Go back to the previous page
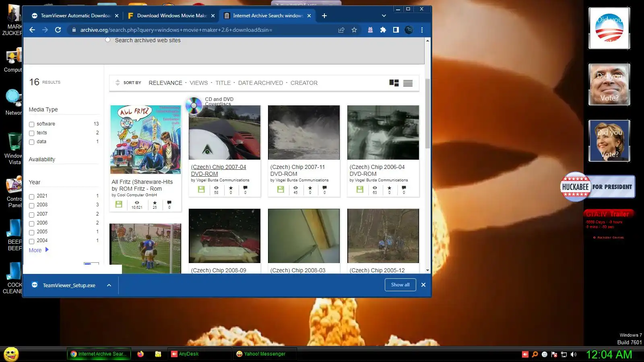Screen dimensions: 644x362 (32, 30)
